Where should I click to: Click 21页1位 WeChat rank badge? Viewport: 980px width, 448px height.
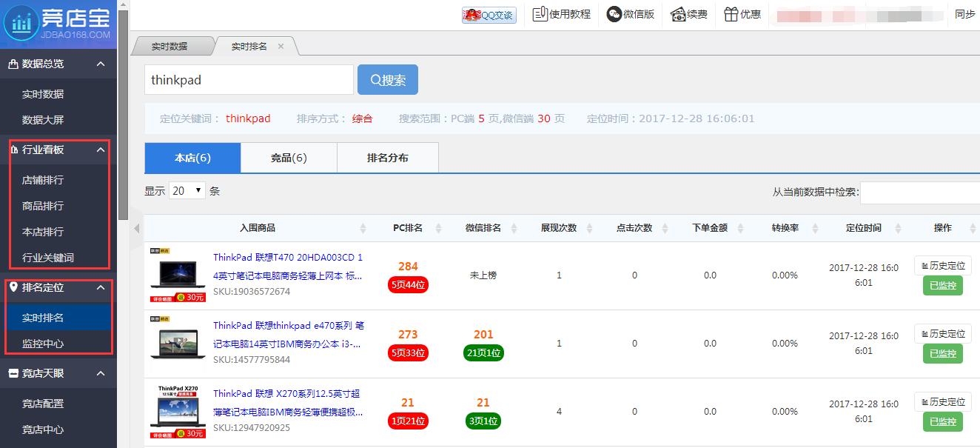click(x=483, y=352)
